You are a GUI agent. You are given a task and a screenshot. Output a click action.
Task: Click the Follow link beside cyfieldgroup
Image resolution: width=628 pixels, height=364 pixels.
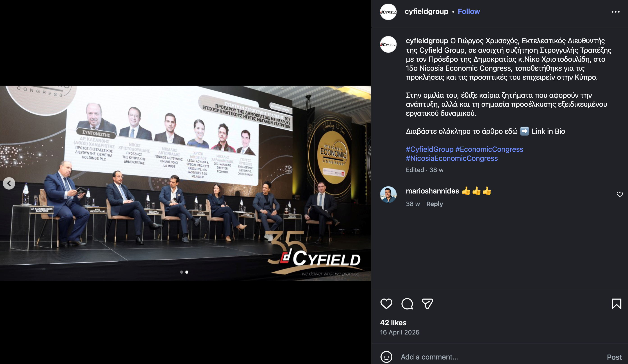(x=469, y=11)
